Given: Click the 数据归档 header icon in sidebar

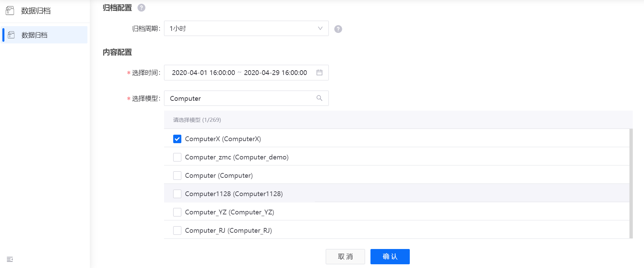Looking at the screenshot, I should (10, 11).
